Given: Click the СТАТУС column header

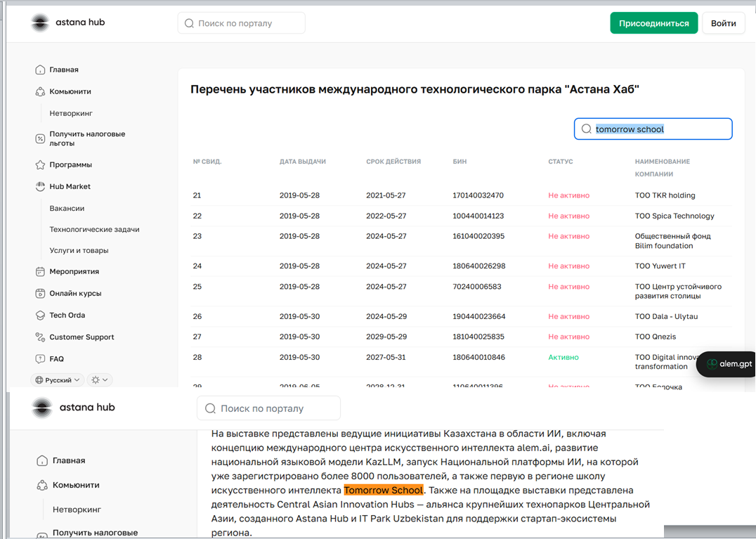Looking at the screenshot, I should click(560, 162).
